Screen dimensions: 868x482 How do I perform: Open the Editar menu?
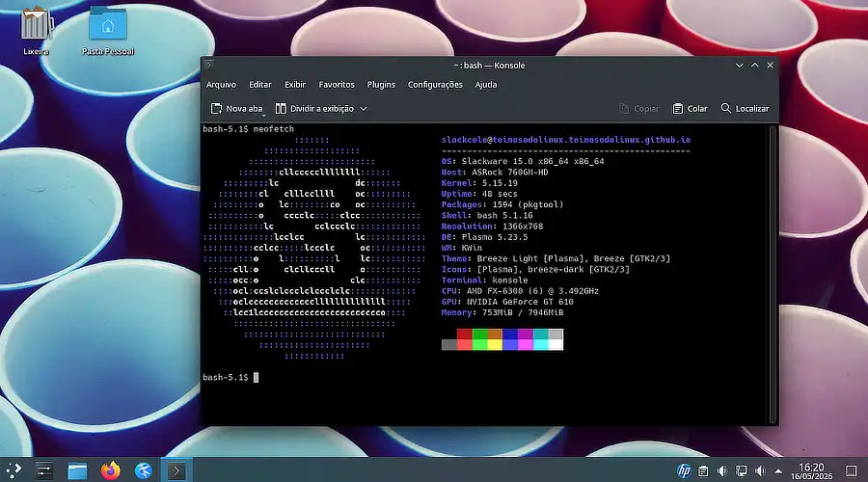click(x=260, y=85)
